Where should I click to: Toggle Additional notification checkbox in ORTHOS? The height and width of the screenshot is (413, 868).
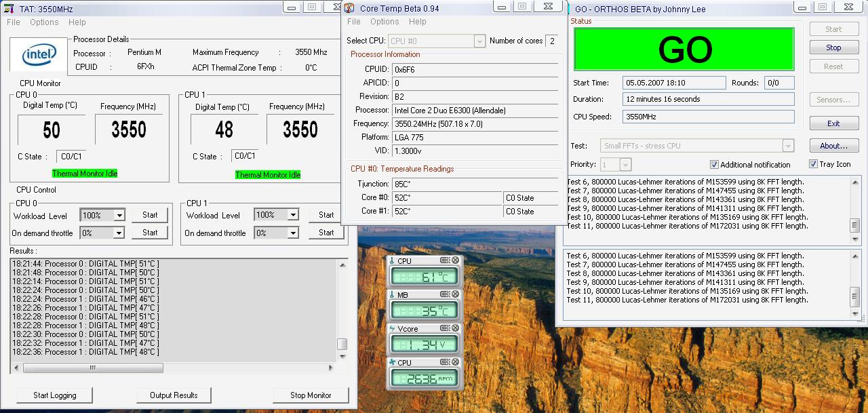coord(714,165)
